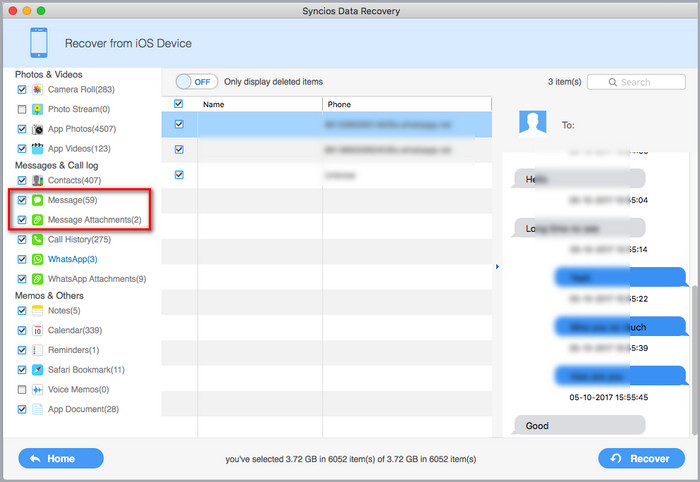
Task: Check the Photo Stream checkbox
Action: 21,109
